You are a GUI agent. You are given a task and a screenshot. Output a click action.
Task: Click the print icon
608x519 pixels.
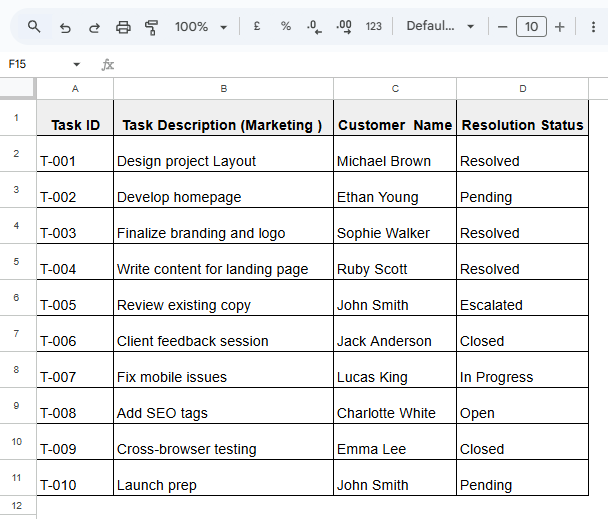tap(123, 27)
